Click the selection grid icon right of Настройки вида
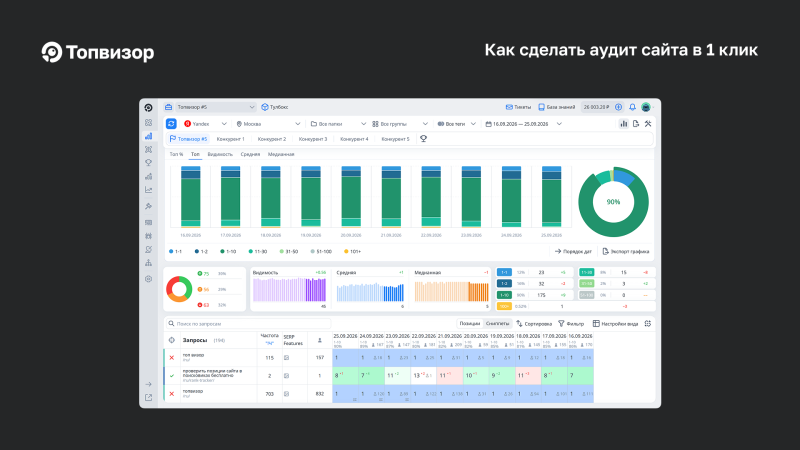This screenshot has height=450, width=800. tap(647, 323)
